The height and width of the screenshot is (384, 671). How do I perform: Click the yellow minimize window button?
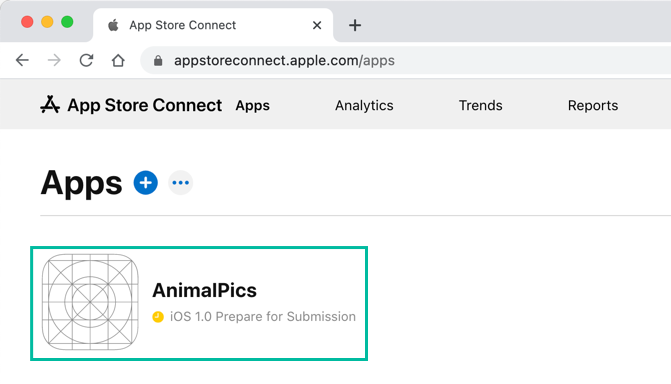pyautogui.click(x=47, y=22)
